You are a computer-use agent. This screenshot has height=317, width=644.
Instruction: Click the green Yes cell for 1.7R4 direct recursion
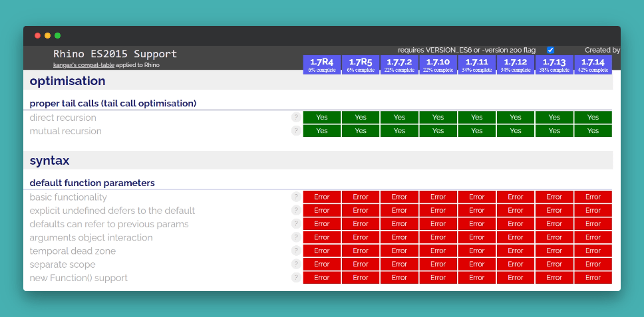point(322,117)
